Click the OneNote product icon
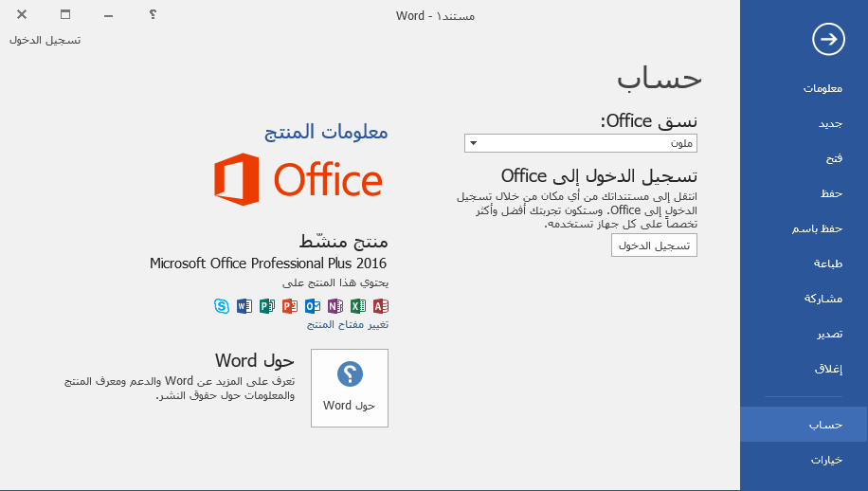The width and height of the screenshot is (868, 491). click(x=335, y=305)
